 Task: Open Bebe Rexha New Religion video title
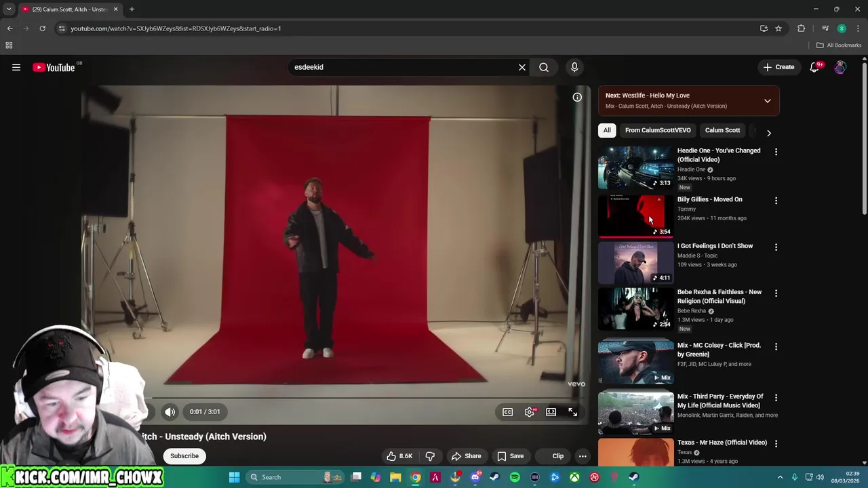coord(719,296)
